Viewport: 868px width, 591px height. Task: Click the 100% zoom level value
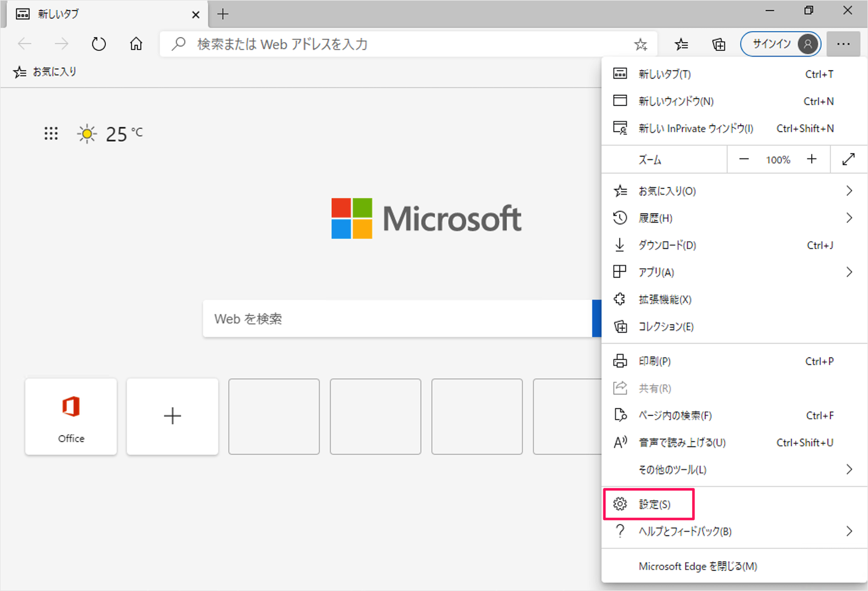click(x=778, y=160)
